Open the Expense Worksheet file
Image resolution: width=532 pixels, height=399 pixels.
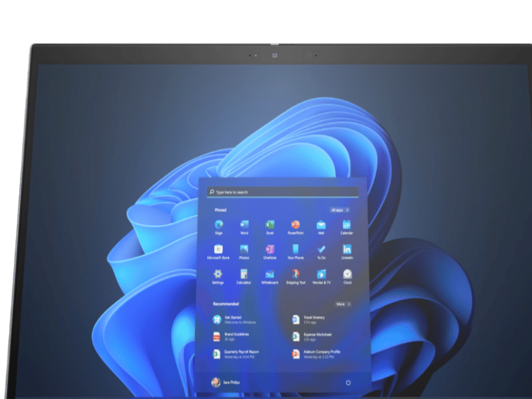[x=312, y=336]
